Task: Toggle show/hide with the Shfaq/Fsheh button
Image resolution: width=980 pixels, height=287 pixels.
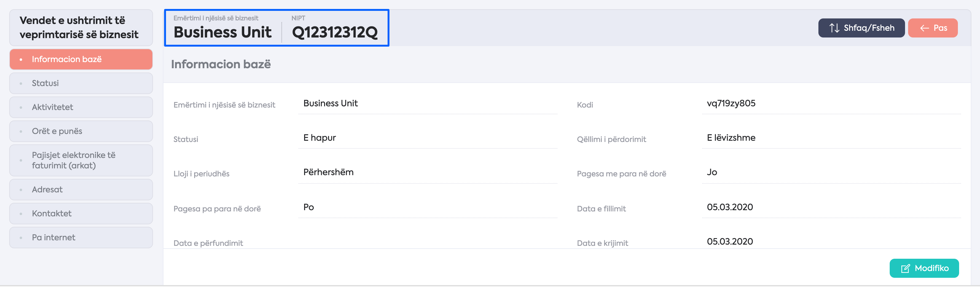Action: click(861, 28)
